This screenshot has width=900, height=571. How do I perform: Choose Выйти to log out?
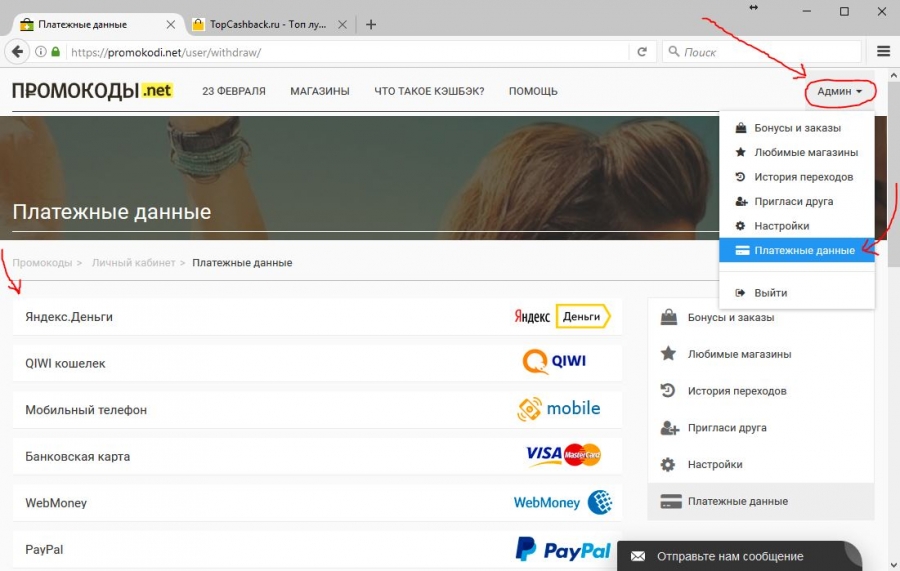point(797,293)
